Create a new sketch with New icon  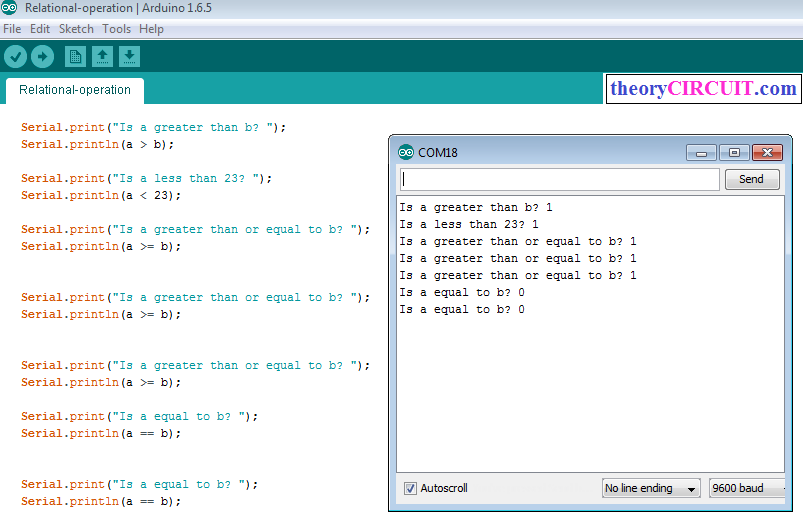pyautogui.click(x=75, y=57)
